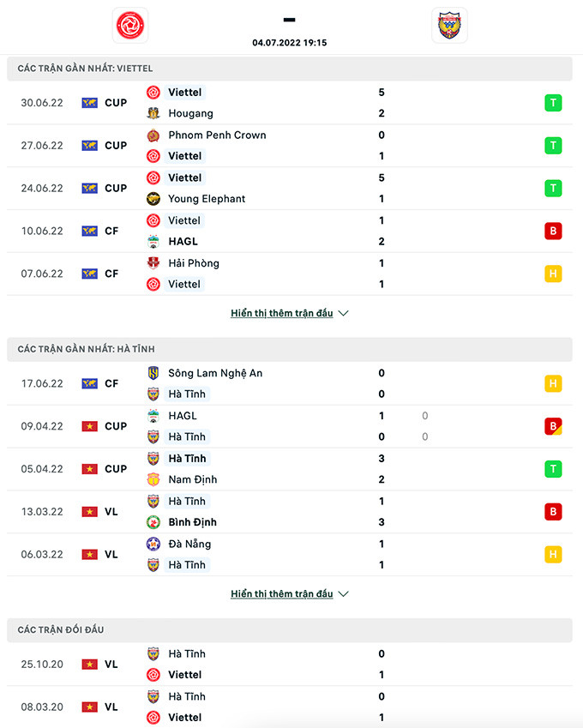Viewport: 583px width, 728px height.
Task: Click yellow H badge for Hải Phòng match
Action: pos(553,274)
